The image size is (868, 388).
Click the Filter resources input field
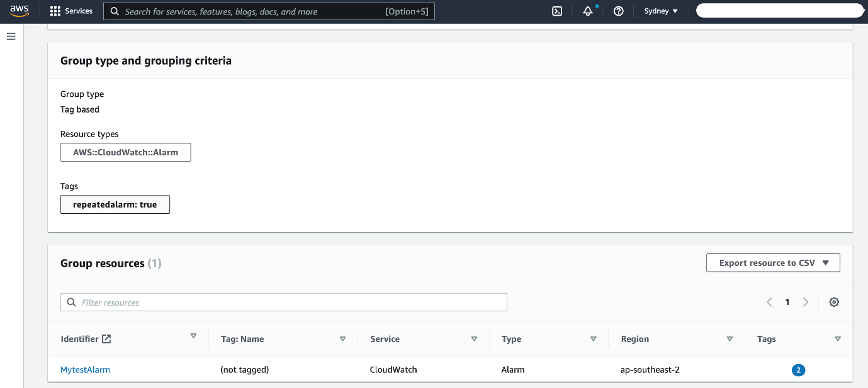point(283,302)
